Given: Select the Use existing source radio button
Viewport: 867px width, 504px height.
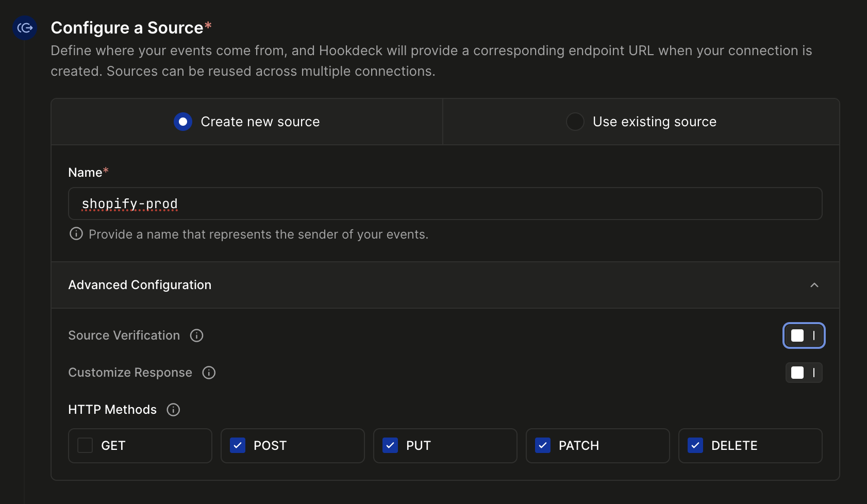Looking at the screenshot, I should [575, 122].
